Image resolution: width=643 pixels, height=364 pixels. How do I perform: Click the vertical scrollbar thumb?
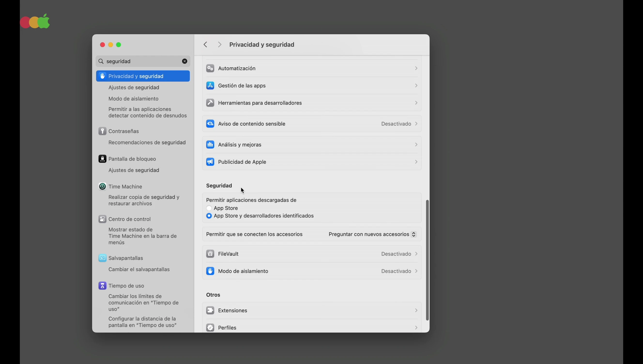[x=427, y=260]
